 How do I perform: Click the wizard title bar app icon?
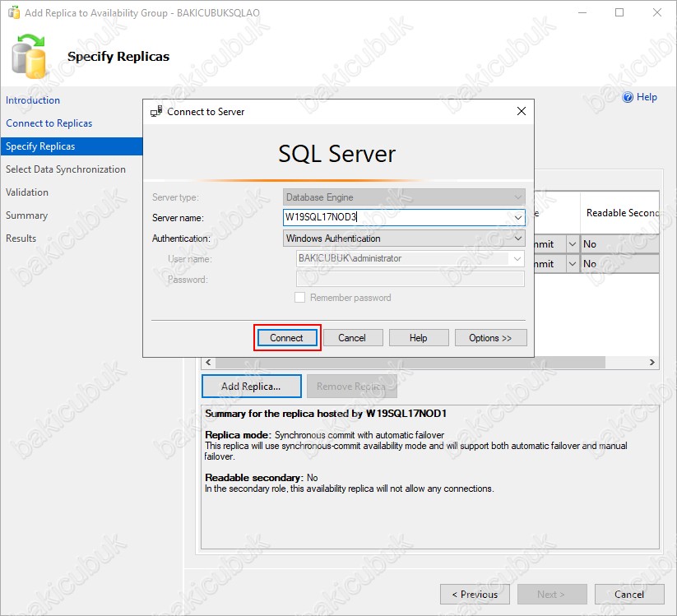tap(14, 12)
